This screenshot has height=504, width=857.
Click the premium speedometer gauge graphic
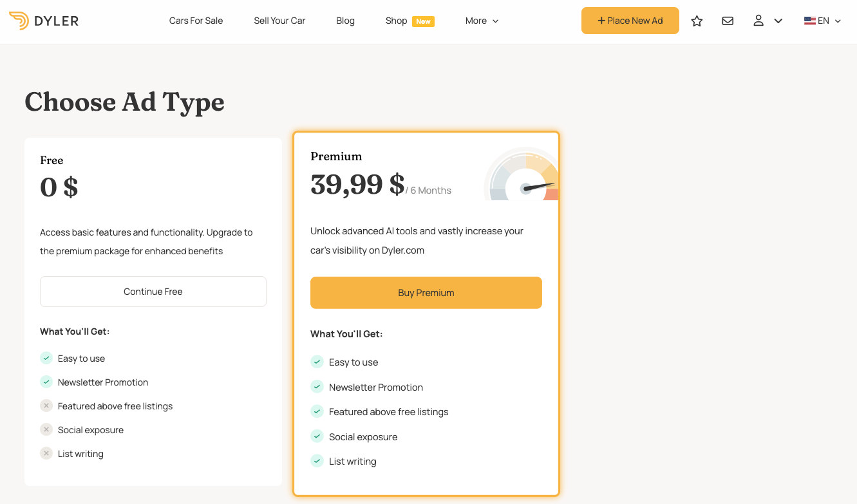[x=522, y=174]
